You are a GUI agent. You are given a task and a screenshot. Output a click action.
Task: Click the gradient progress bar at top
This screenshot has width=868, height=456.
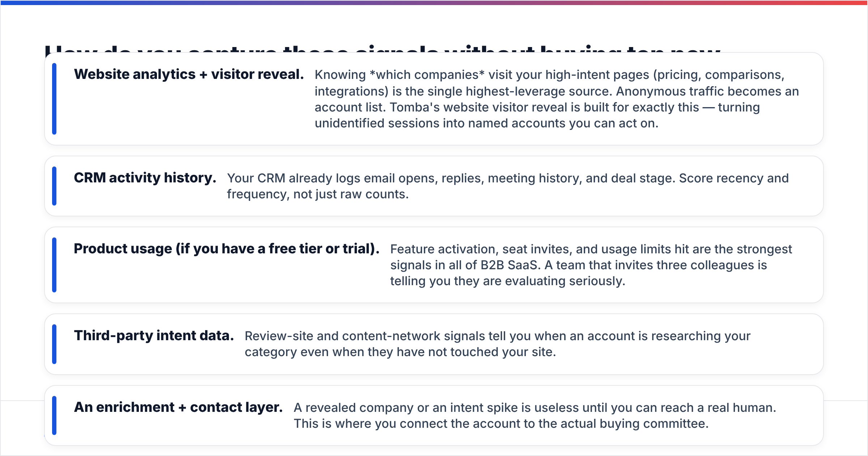pyautogui.click(x=434, y=3)
